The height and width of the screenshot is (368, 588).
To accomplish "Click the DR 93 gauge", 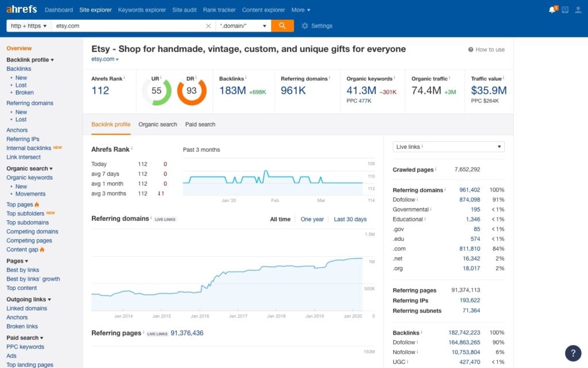I will point(192,91).
